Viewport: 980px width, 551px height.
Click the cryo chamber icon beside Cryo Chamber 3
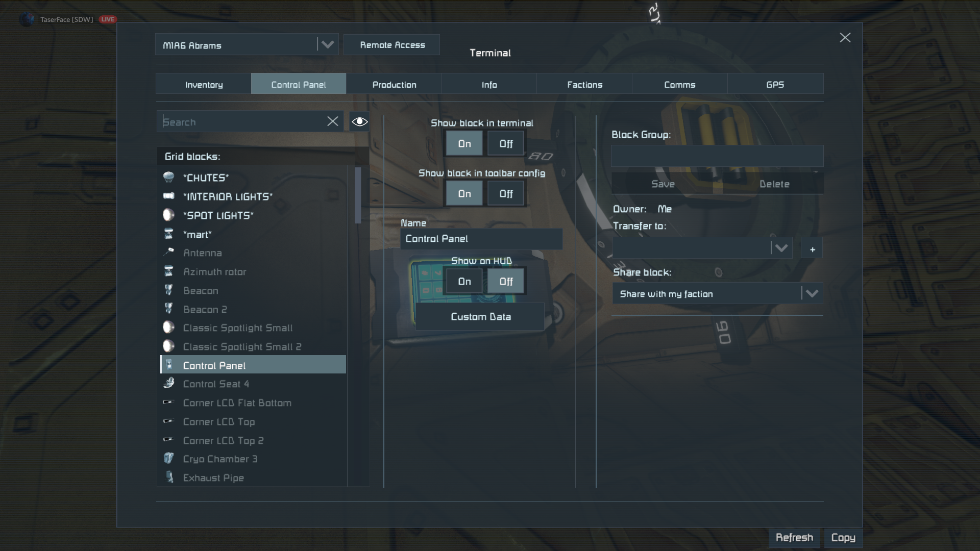pos(168,459)
